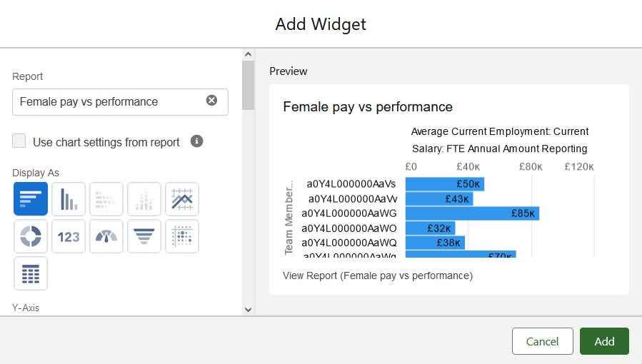The image size is (642, 364).
Task: Select the horizontal bar chart display type
Action: click(x=31, y=199)
